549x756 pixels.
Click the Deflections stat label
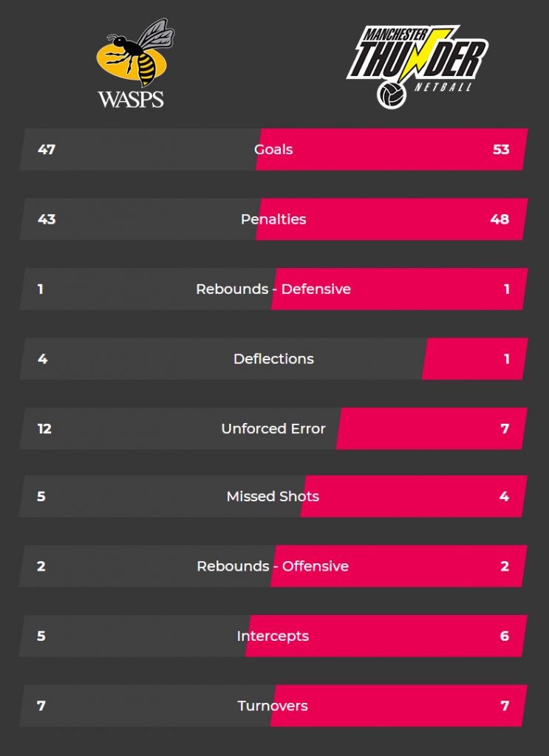point(273,359)
